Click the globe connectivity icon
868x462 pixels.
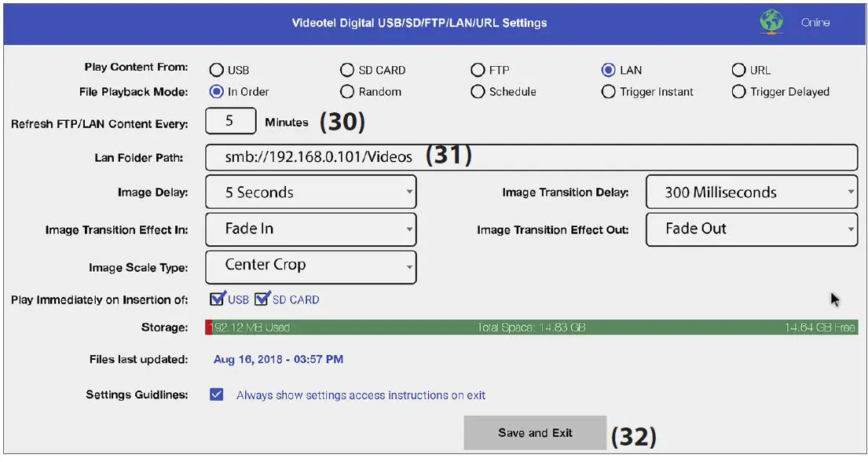pos(771,22)
